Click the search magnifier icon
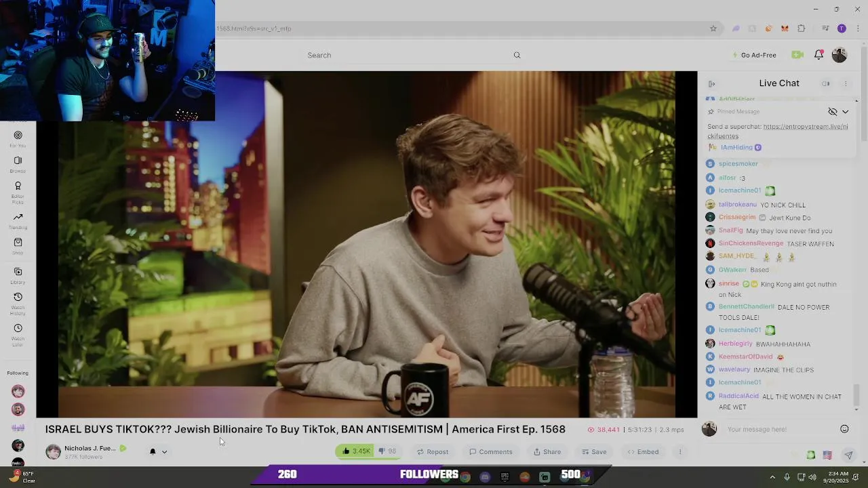Image resolution: width=868 pixels, height=488 pixels. 517,55
